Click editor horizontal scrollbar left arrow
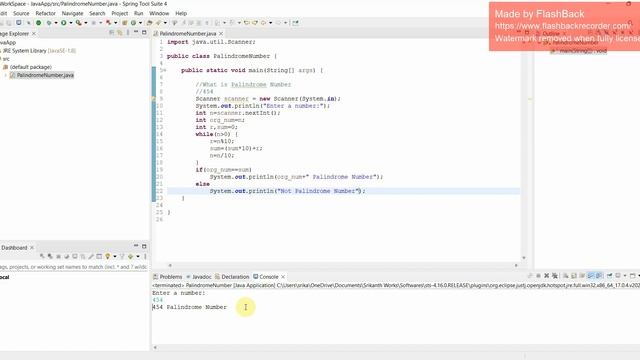This screenshot has height=360, width=640. [x=170, y=265]
